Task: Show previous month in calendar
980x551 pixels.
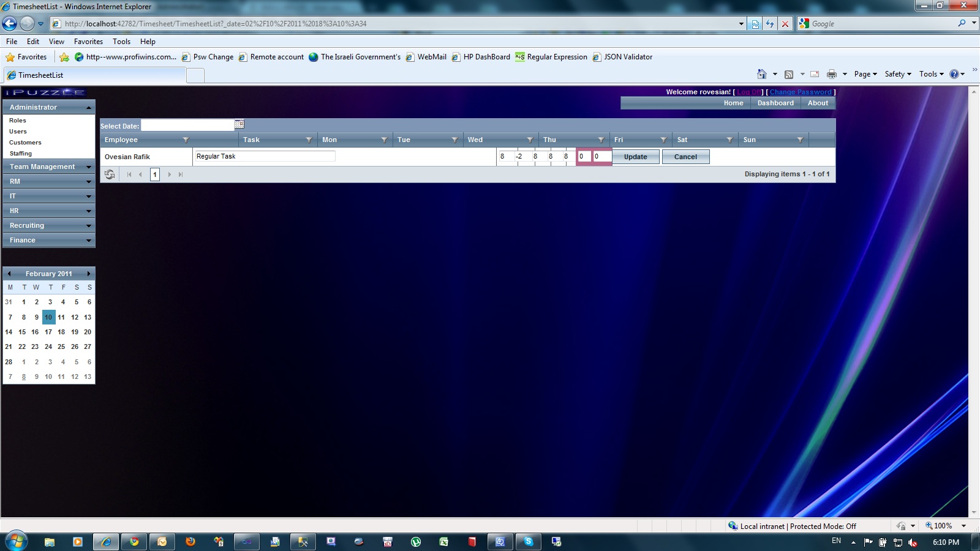Action: pyautogui.click(x=9, y=274)
